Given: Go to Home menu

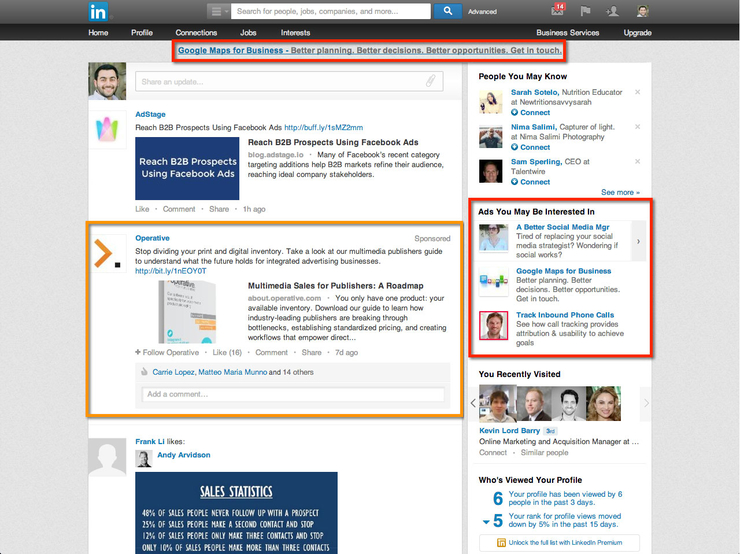Looking at the screenshot, I should click(x=98, y=33).
